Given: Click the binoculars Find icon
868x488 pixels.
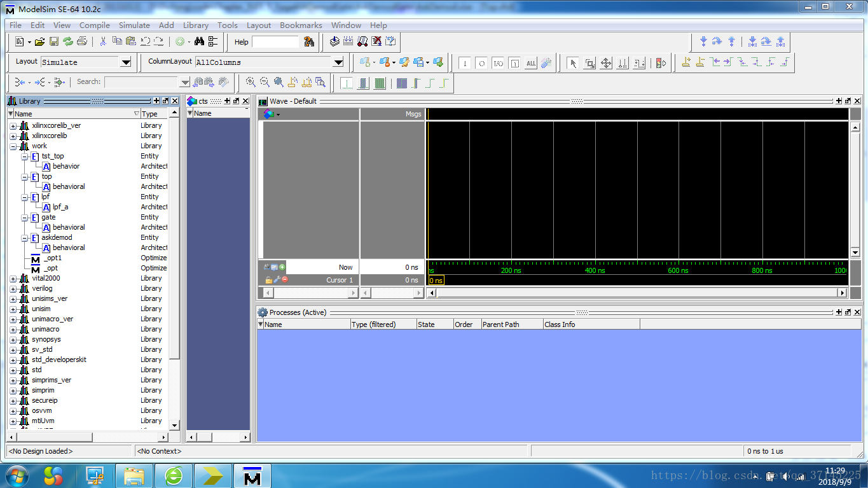Looking at the screenshot, I should point(199,41).
